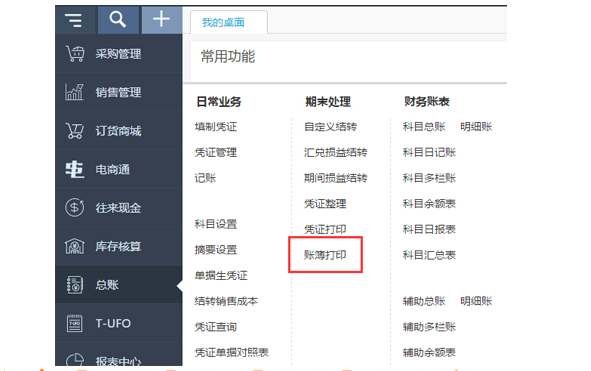Click the 总账 ledger icon
Viewport: 591px width, 371px height.
[x=75, y=285]
